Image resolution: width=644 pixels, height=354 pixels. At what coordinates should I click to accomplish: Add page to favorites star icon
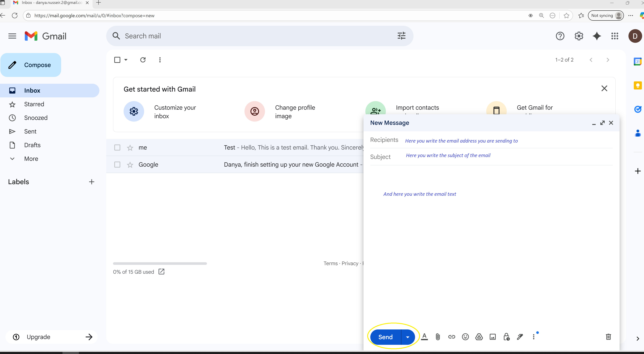(566, 16)
